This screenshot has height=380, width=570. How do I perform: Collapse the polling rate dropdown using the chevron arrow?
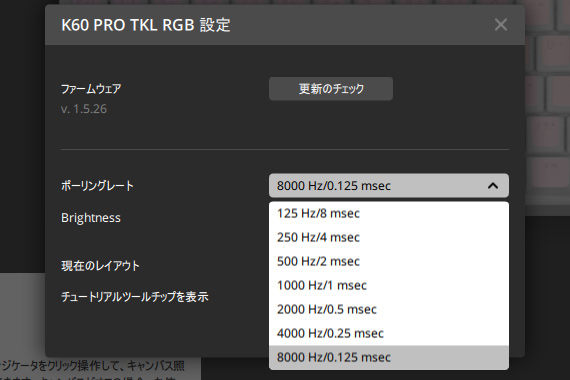coord(493,186)
